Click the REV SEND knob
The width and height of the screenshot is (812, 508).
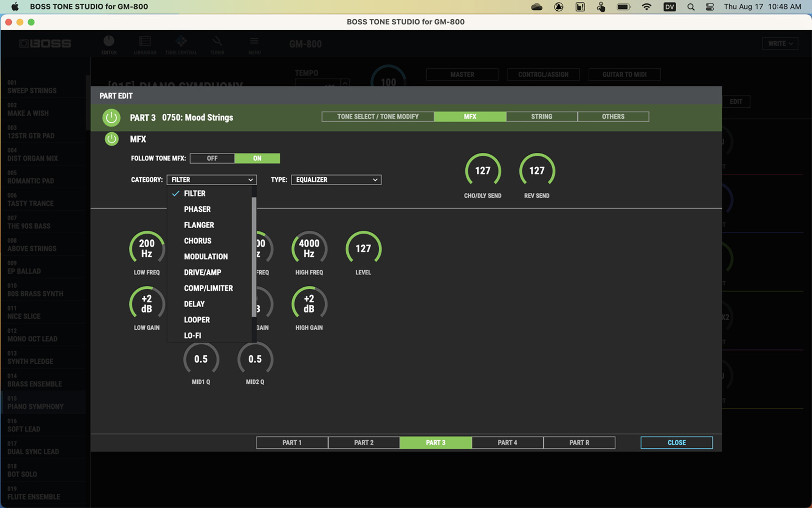(x=537, y=171)
